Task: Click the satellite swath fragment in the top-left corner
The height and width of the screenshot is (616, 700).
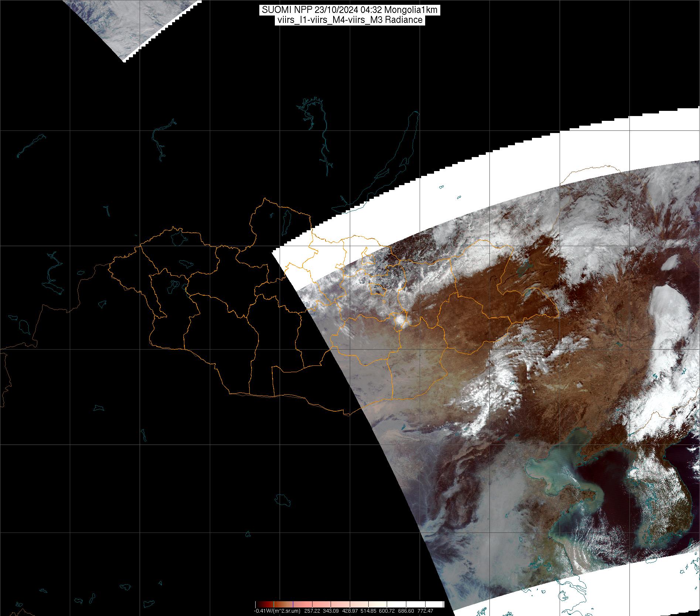Action: 122,22
